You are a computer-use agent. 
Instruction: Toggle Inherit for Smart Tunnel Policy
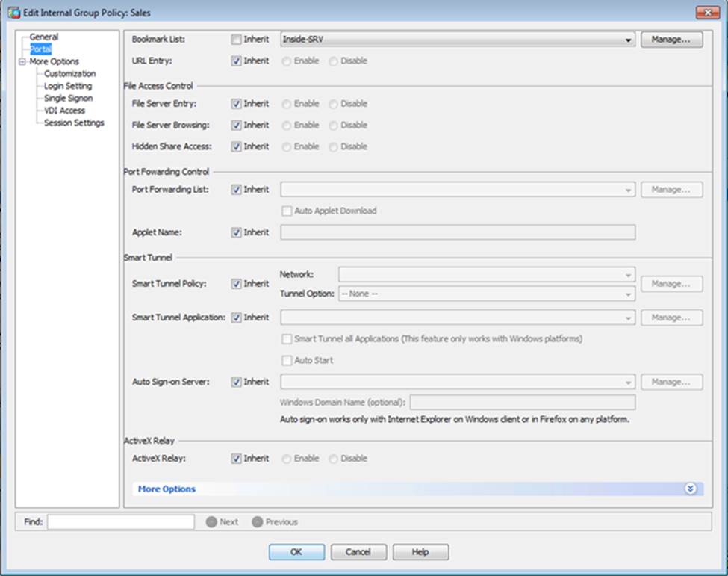point(237,284)
